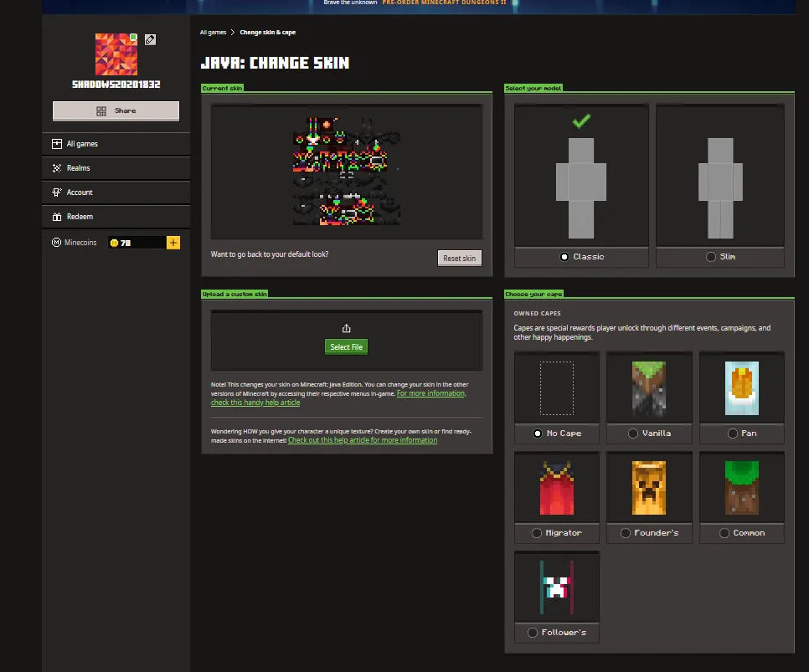Open Realms in the sidebar
Screen dimensions: 809x672
(116, 168)
